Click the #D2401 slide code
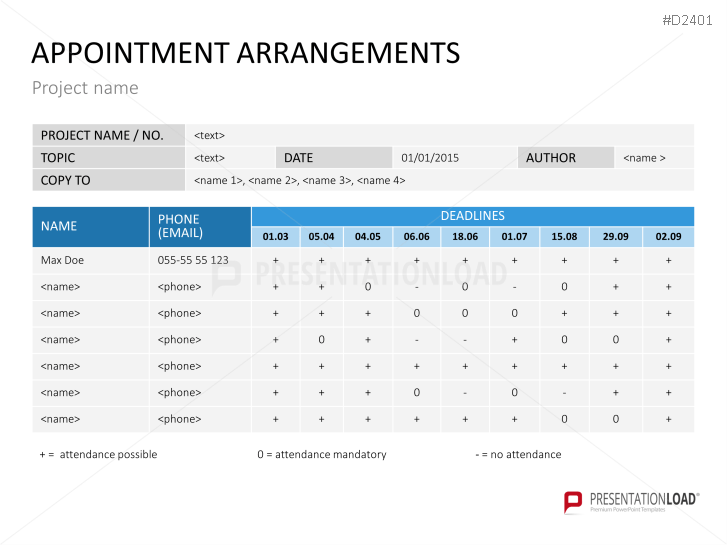This screenshot has width=727, height=545. (x=690, y=19)
